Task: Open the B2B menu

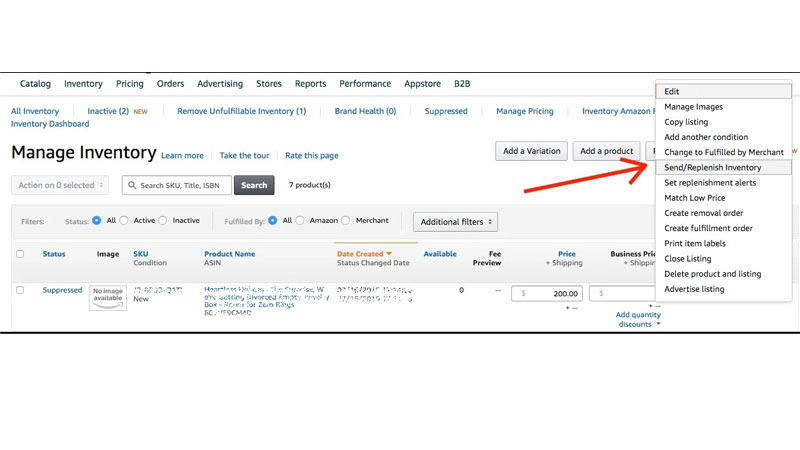Action: pyautogui.click(x=462, y=84)
